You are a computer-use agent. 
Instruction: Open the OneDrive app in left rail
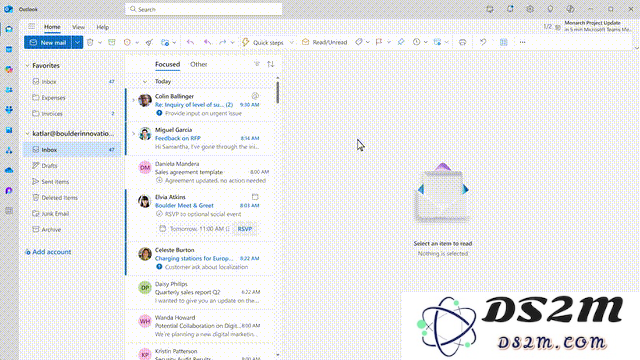click(9, 170)
